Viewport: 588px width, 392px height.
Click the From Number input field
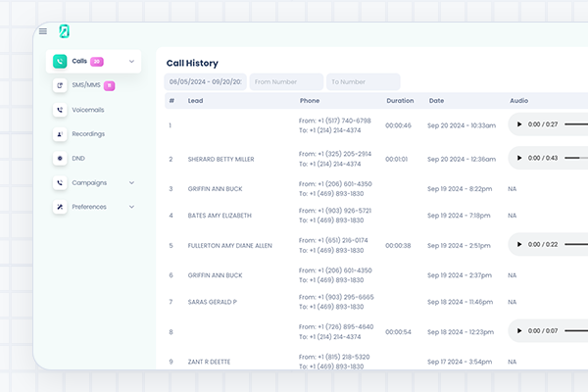(x=286, y=82)
